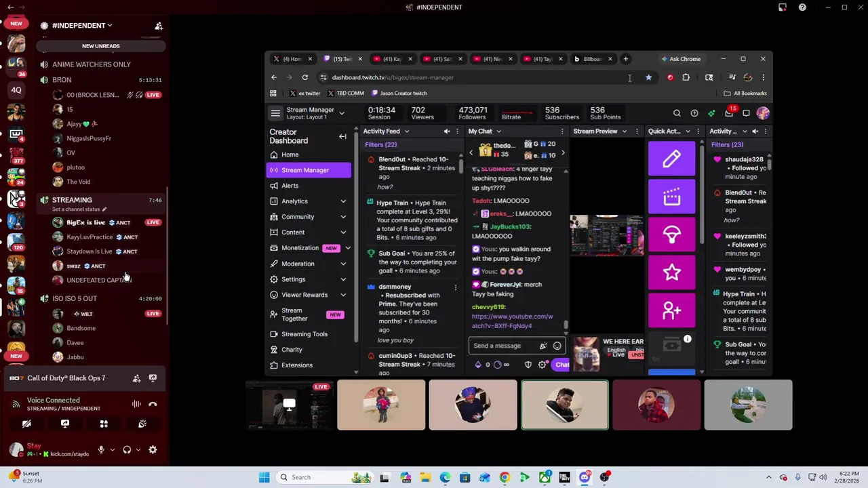Click the clip clapperboard quick action
Screen dimensions: 868x488
(671, 197)
